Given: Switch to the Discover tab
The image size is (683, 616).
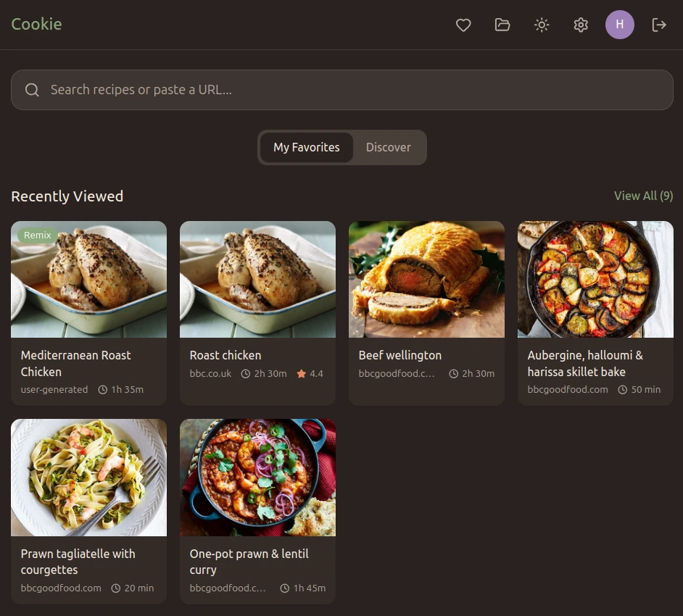Looking at the screenshot, I should pyautogui.click(x=389, y=147).
